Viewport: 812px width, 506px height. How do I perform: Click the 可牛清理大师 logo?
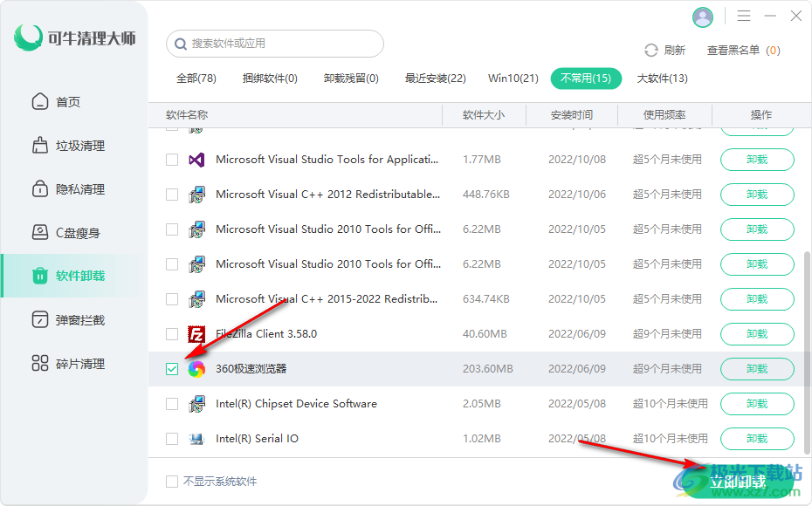(x=74, y=38)
